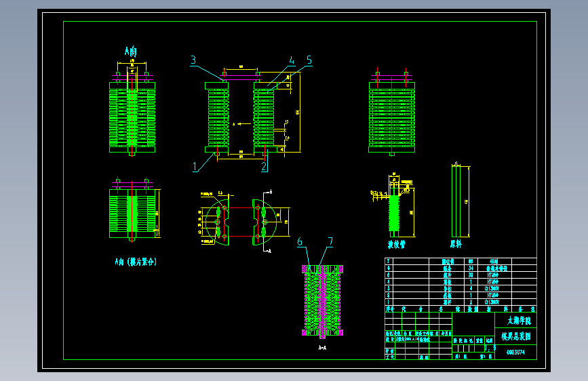Select the "A向 (模片紧合)" caption
This screenshot has height=381, width=588.
point(136,262)
